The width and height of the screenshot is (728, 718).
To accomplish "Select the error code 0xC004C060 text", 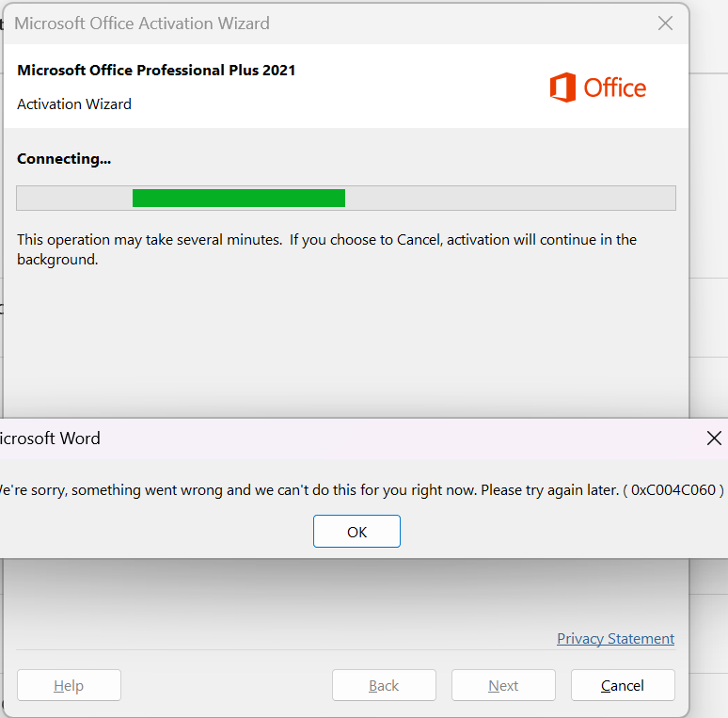I will point(673,490).
